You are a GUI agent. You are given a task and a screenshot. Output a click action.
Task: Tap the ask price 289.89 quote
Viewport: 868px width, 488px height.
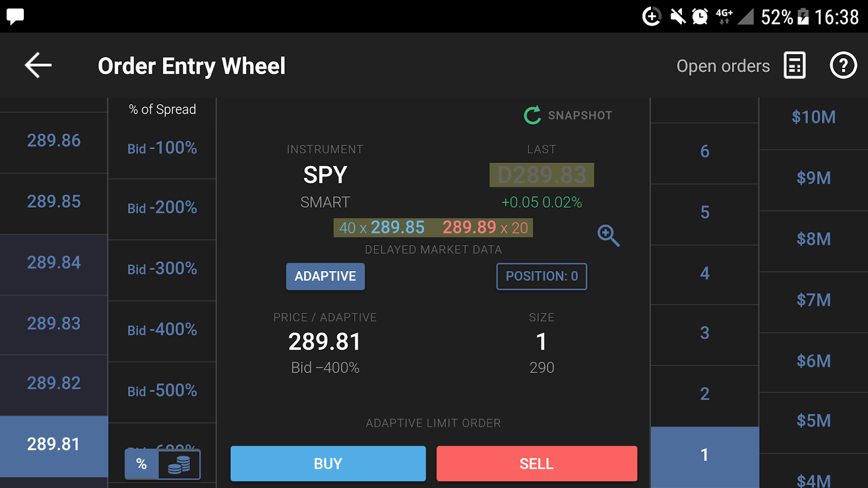pyautogui.click(x=469, y=228)
